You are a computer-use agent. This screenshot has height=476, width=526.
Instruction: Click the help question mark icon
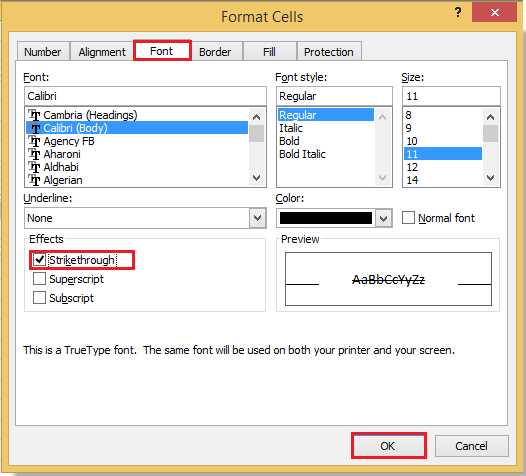458,13
